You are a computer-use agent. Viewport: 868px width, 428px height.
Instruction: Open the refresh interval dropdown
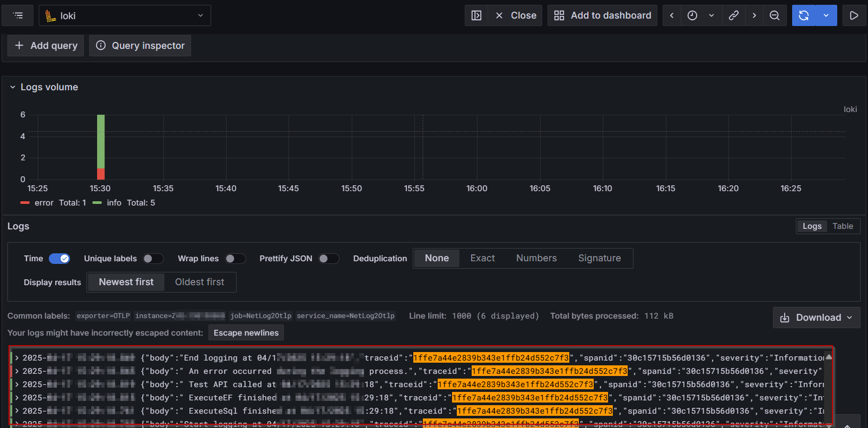click(826, 15)
